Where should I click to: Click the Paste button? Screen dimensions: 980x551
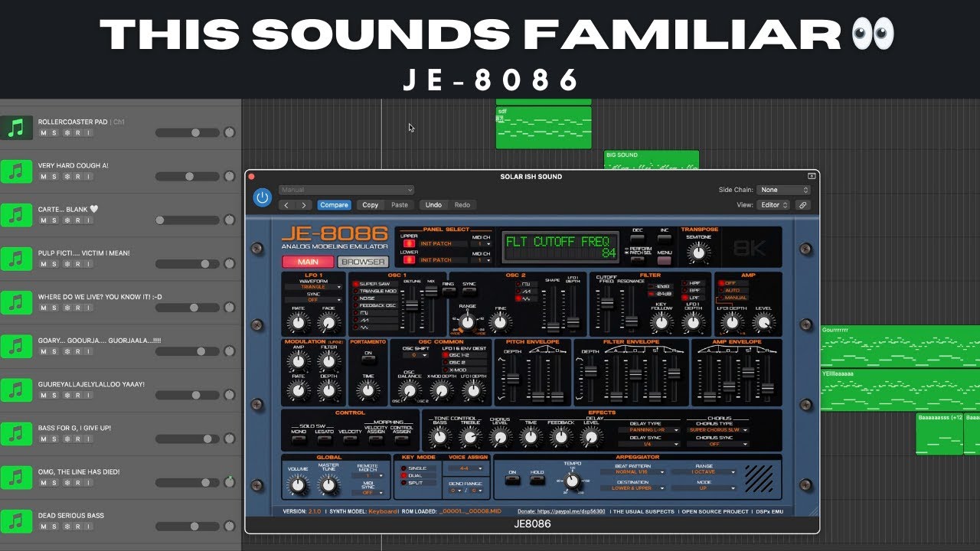click(400, 205)
